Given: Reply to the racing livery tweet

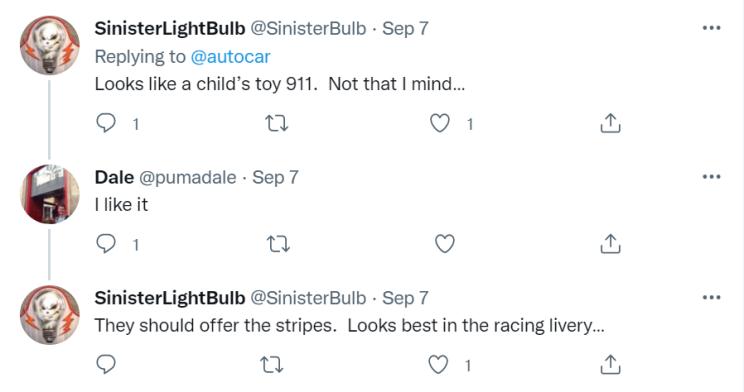Looking at the screenshot, I should tap(106, 364).
